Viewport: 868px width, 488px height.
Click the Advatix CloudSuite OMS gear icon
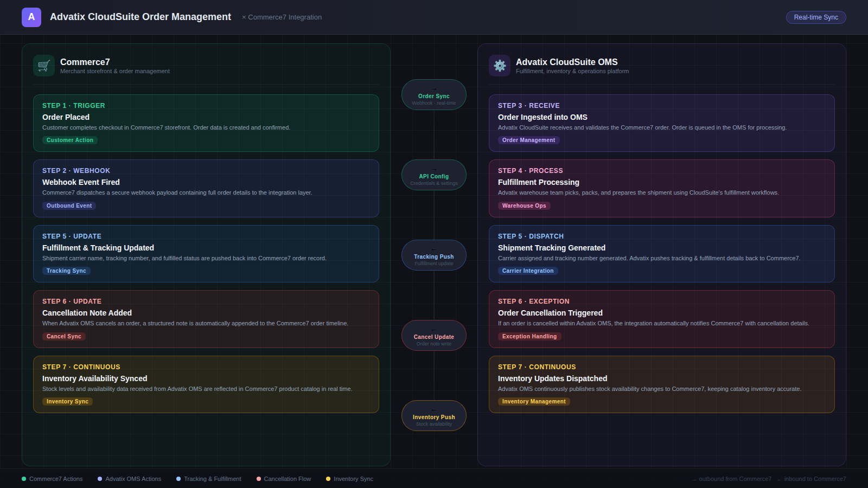[500, 66]
